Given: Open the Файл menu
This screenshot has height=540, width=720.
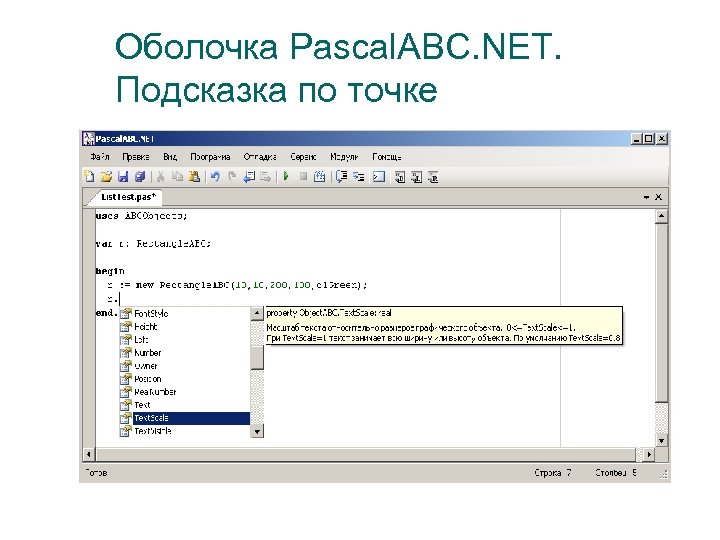Looking at the screenshot, I should [x=100, y=157].
